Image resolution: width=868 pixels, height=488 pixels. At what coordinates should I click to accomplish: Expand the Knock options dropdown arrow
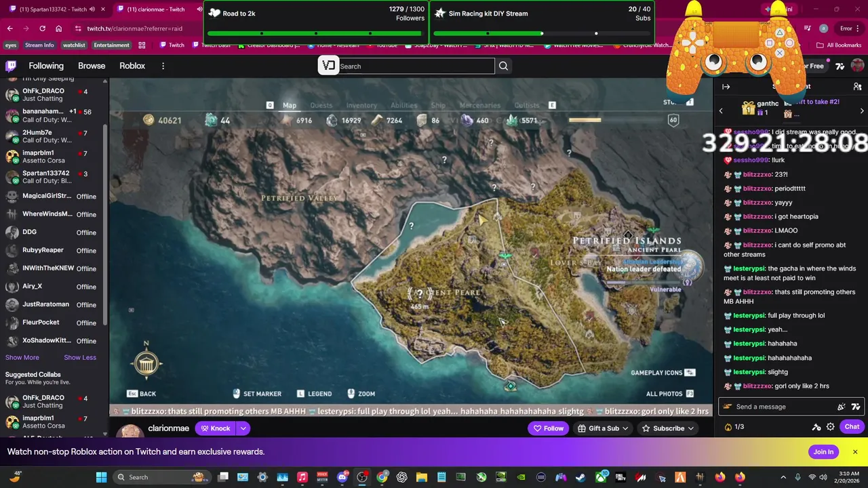pos(243,428)
